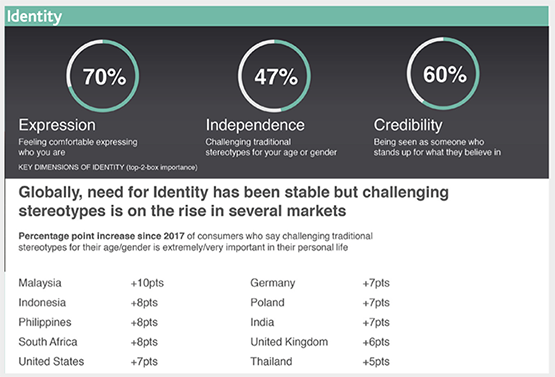The width and height of the screenshot is (555, 377).
Task: Select the Germany country entry
Action: (273, 283)
